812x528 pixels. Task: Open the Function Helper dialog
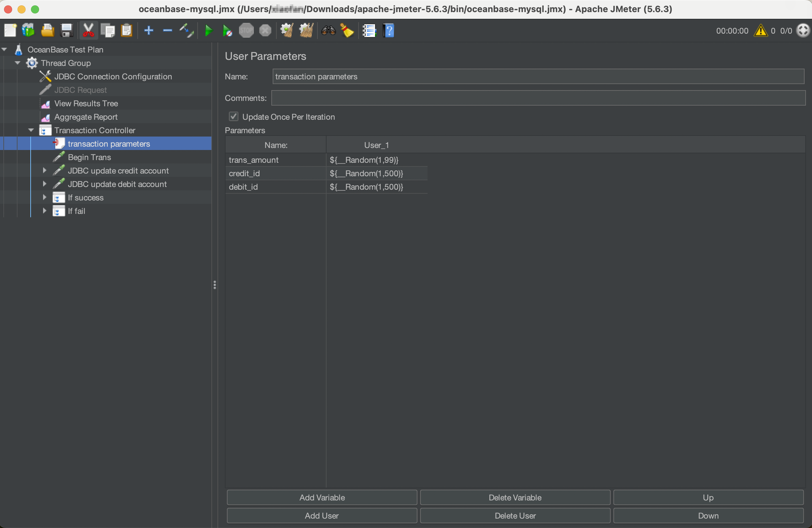370,30
